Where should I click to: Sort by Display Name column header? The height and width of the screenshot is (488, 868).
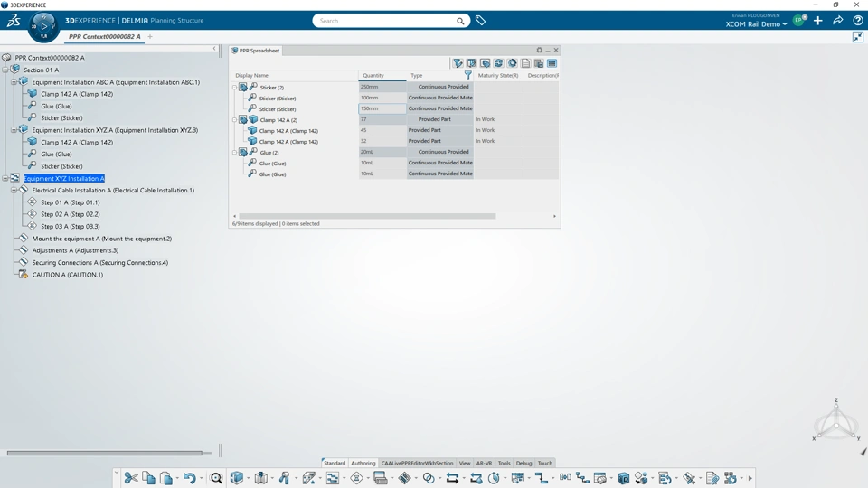coord(295,75)
